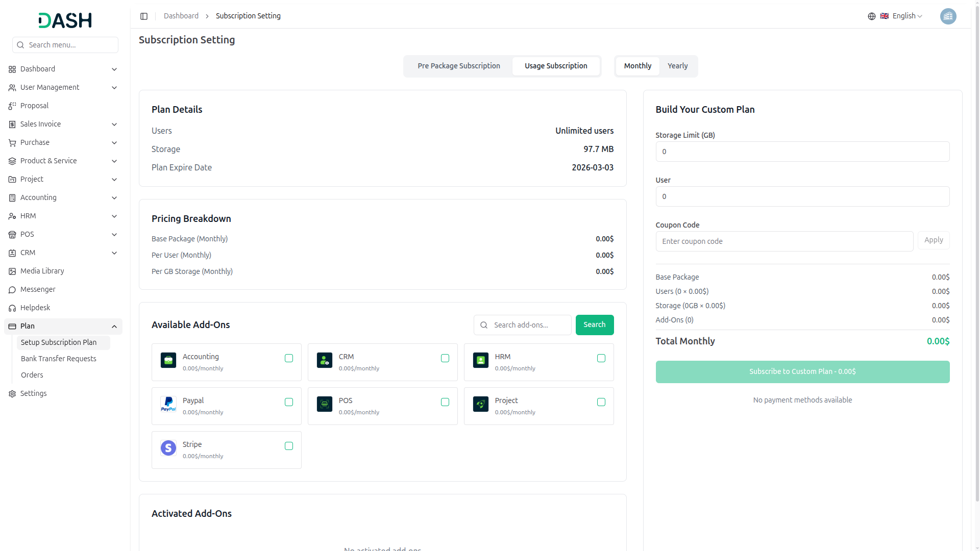Viewport: 980px width, 551px height.
Task: Select the Yearly billing tab
Action: [x=677, y=66]
